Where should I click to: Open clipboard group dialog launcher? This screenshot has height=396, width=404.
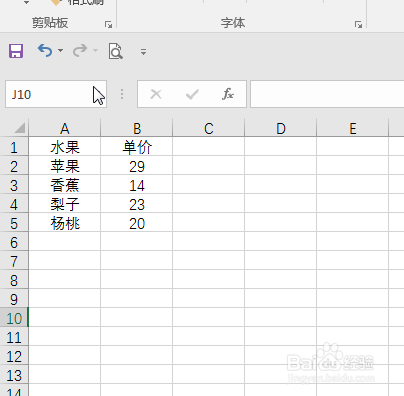(108, 24)
